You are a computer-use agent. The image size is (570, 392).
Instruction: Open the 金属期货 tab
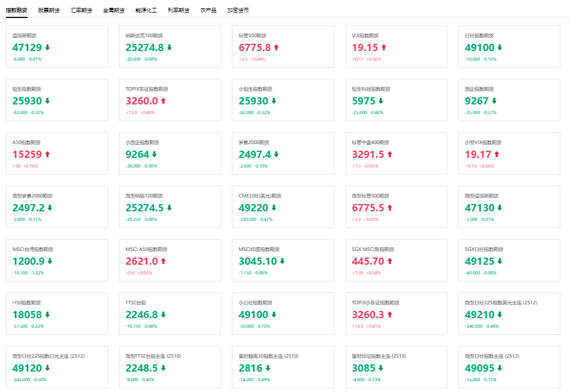(x=114, y=10)
